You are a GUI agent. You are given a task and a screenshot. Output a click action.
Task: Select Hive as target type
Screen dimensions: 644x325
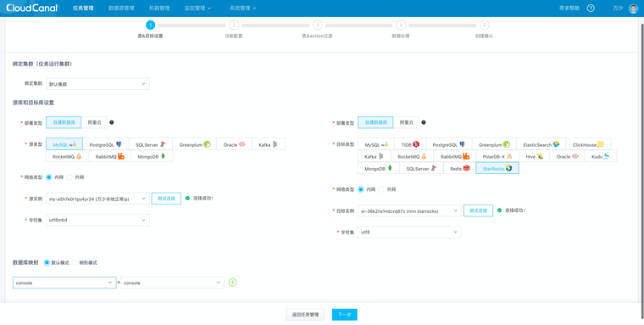point(535,156)
